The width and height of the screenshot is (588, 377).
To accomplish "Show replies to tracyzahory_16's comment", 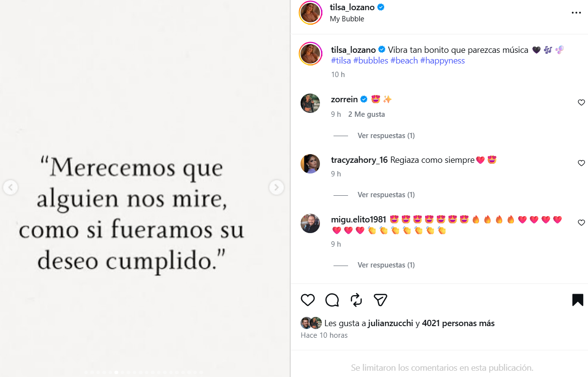I will (386, 194).
